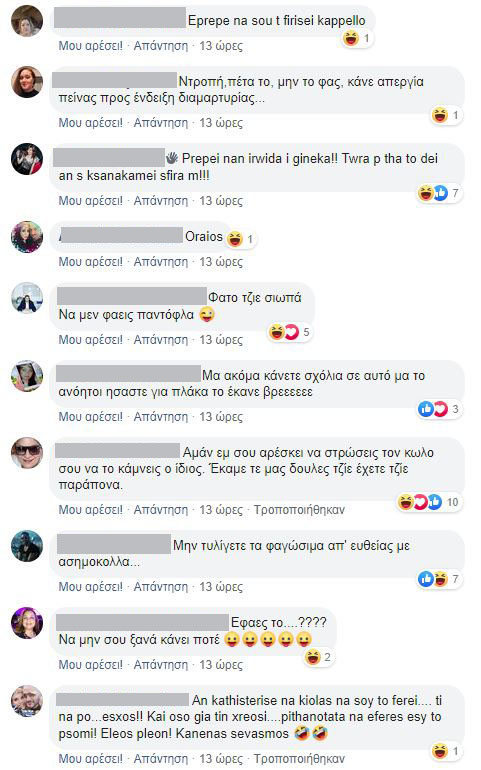Open avatar of 'Prepei nan irwida' commenter
The height and width of the screenshot is (770, 481).
(27, 159)
